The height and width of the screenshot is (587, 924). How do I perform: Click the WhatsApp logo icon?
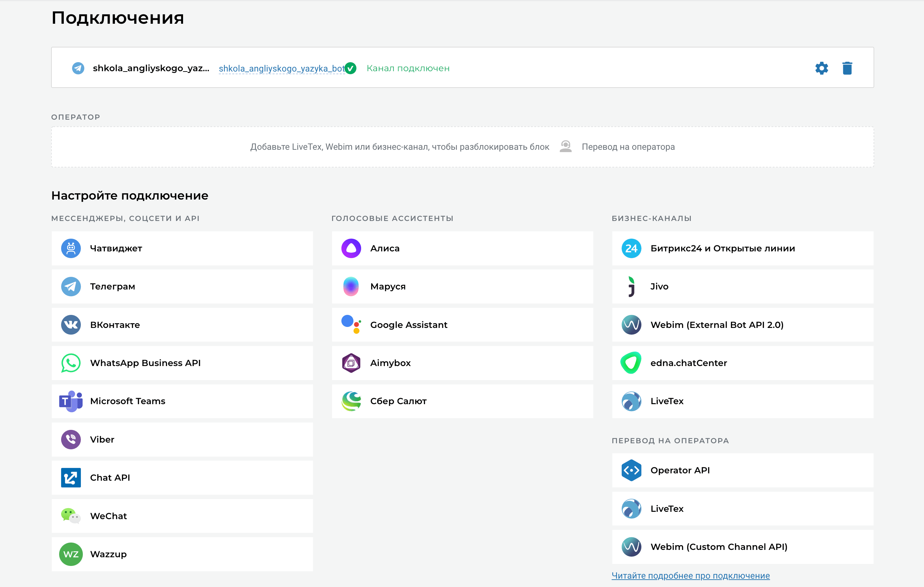[x=71, y=363]
